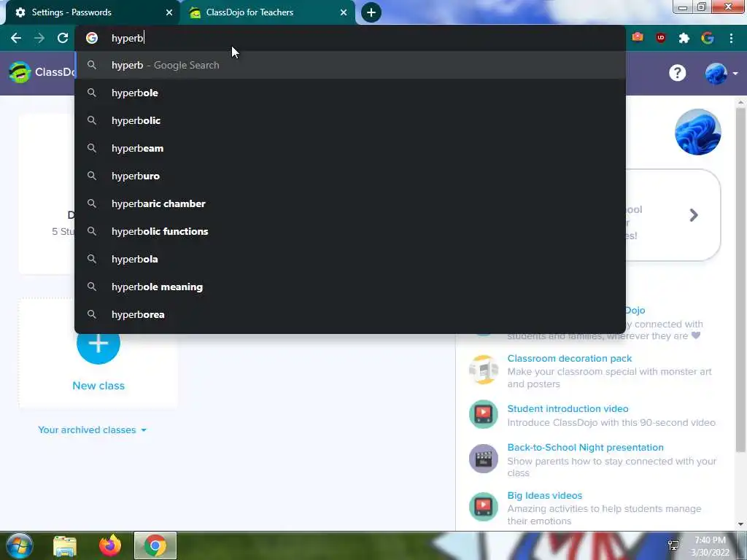Select the 'hyperb - Google Search' suggestion

point(350,65)
